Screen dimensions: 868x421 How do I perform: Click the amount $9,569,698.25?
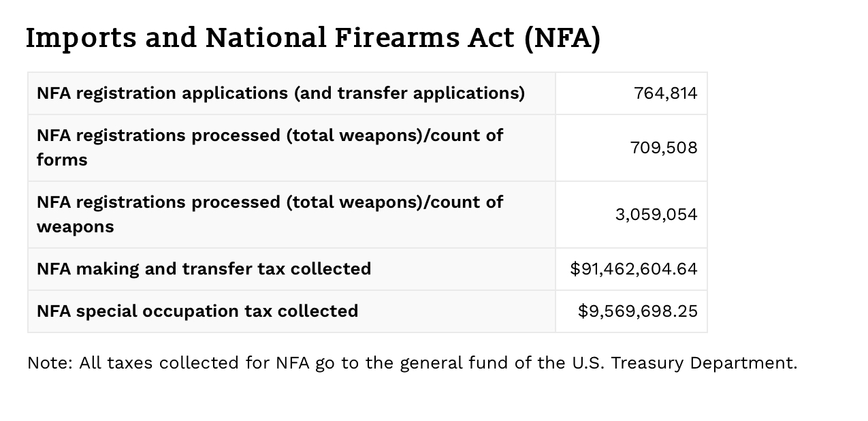(x=638, y=311)
